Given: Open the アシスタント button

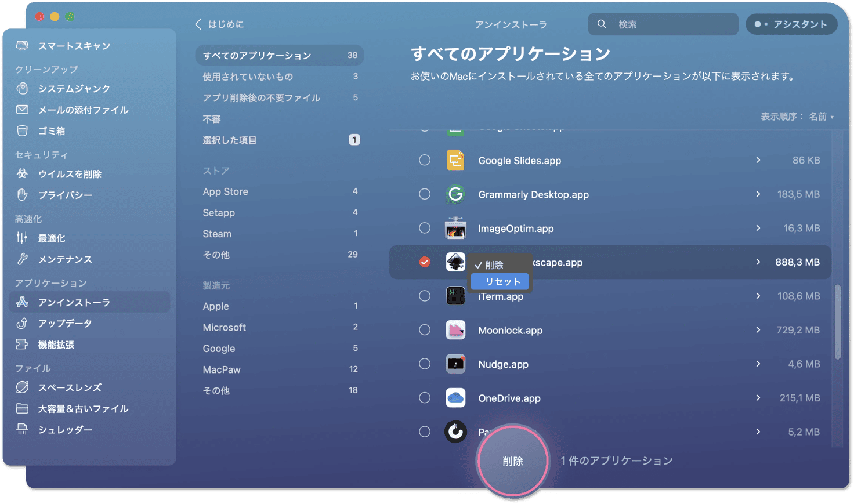Looking at the screenshot, I should (x=791, y=24).
